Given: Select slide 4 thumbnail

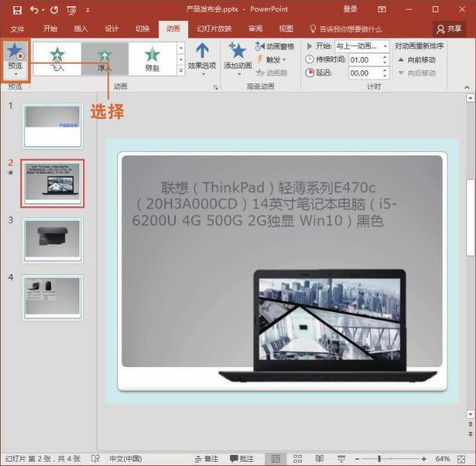Looking at the screenshot, I should (52, 297).
